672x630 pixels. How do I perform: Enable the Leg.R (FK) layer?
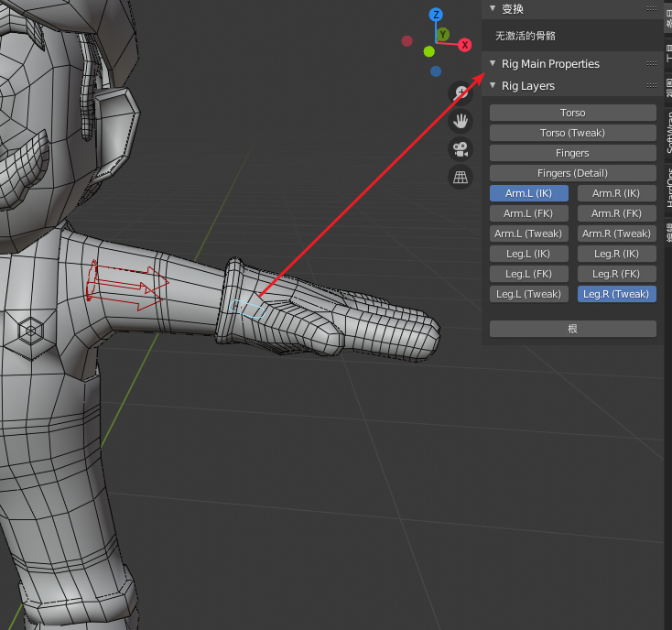coord(617,274)
